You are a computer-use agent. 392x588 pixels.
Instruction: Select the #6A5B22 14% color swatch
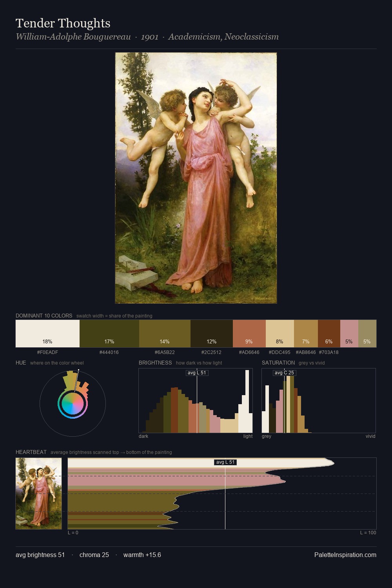click(x=165, y=334)
